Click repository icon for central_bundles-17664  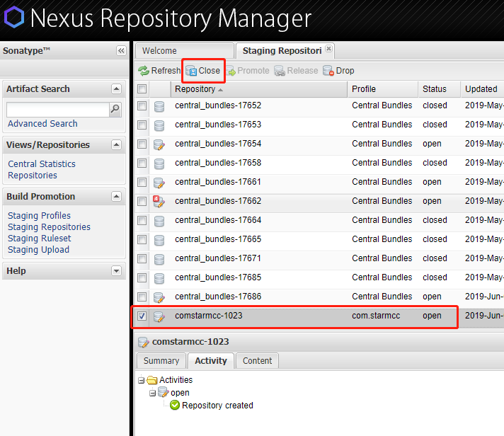pos(159,221)
